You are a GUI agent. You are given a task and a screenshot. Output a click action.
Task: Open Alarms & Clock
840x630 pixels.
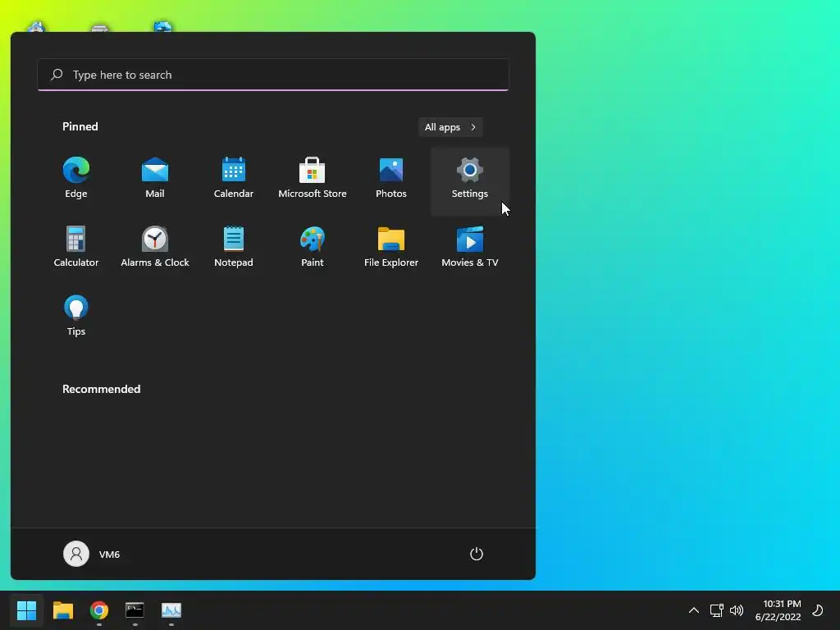(155, 248)
